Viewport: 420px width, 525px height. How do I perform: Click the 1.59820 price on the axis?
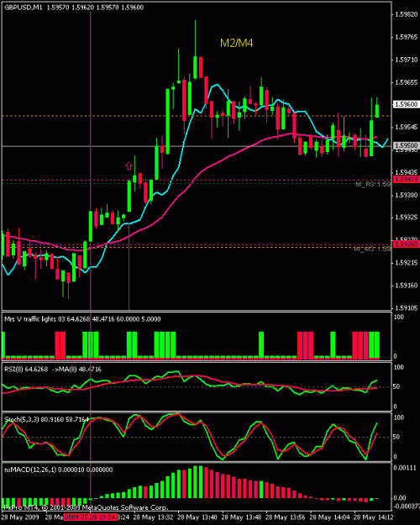407,14
